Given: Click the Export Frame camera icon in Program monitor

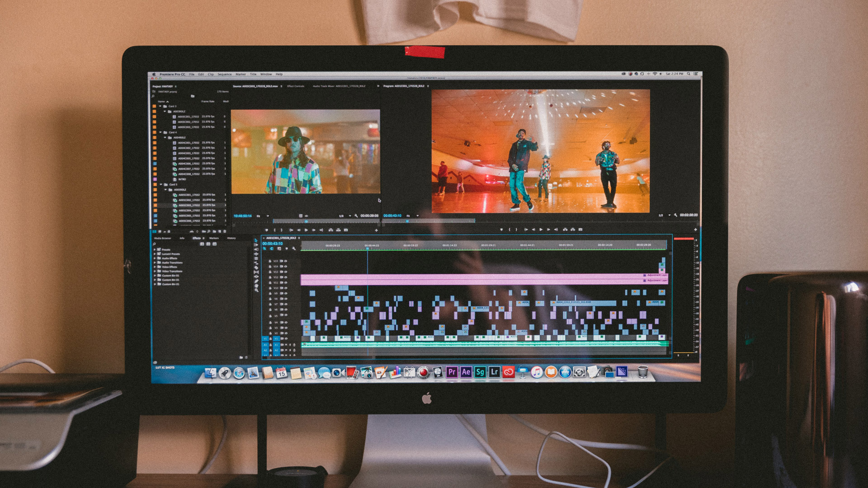Looking at the screenshot, I should (581, 230).
